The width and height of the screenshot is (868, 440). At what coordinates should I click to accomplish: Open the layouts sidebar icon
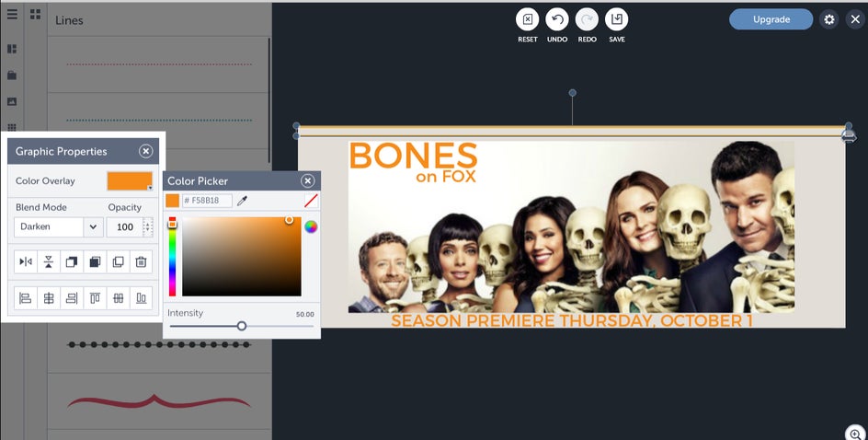click(12, 49)
